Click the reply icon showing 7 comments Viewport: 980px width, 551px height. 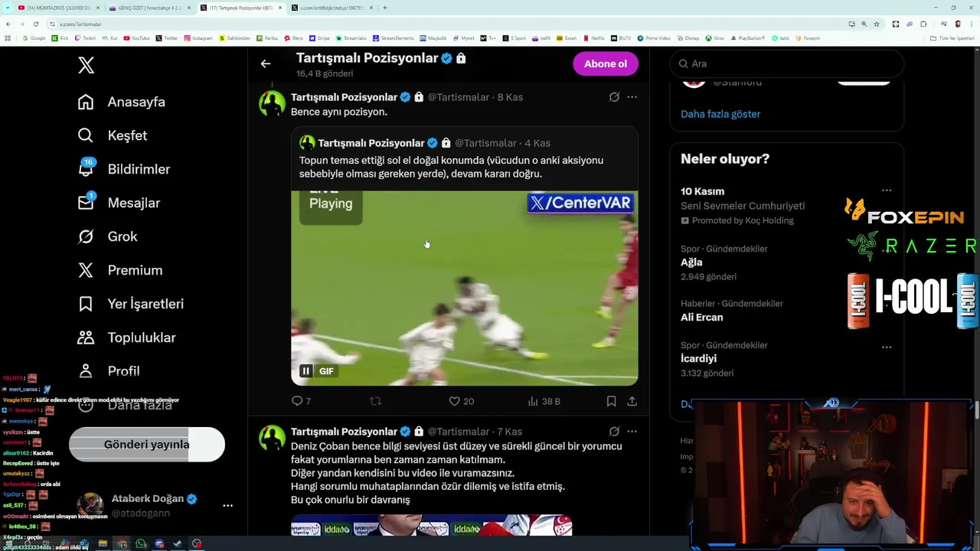coord(297,401)
